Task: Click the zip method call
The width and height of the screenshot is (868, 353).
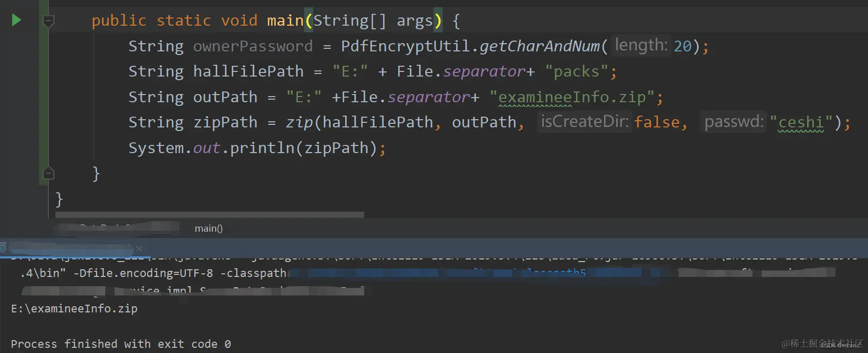Action: (299, 122)
